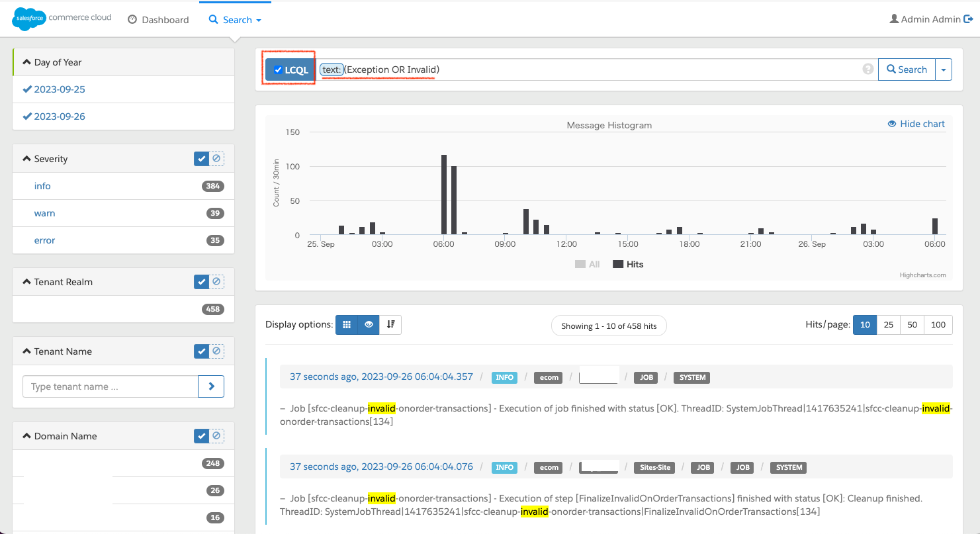Image resolution: width=980 pixels, height=534 pixels.
Task: Go to the Dashboard tab
Action: [158, 20]
